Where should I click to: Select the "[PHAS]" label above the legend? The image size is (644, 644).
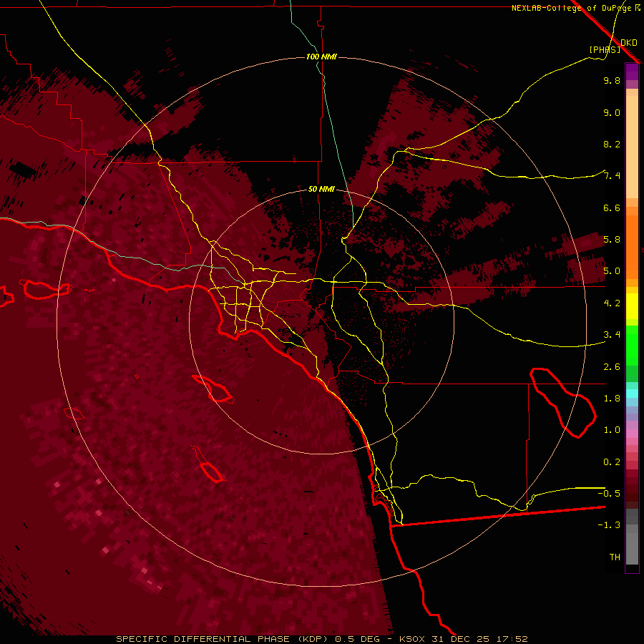coord(605,49)
